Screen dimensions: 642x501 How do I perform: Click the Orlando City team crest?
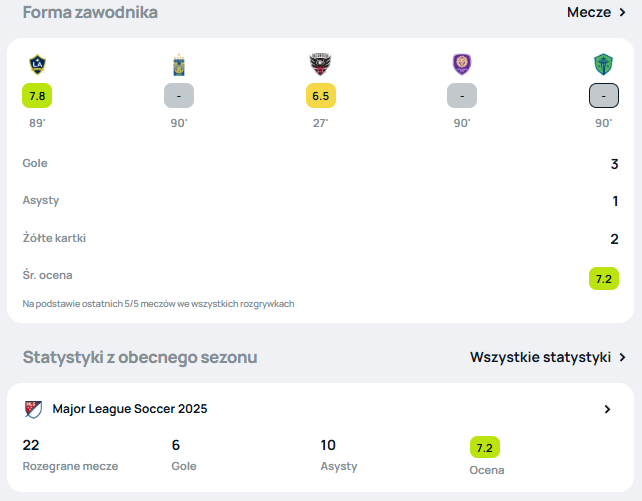click(462, 64)
